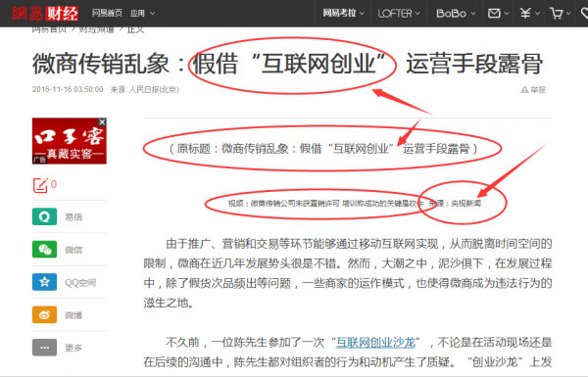Open the 口子窖 ad banner
The height and width of the screenshot is (377, 588).
[x=70, y=141]
